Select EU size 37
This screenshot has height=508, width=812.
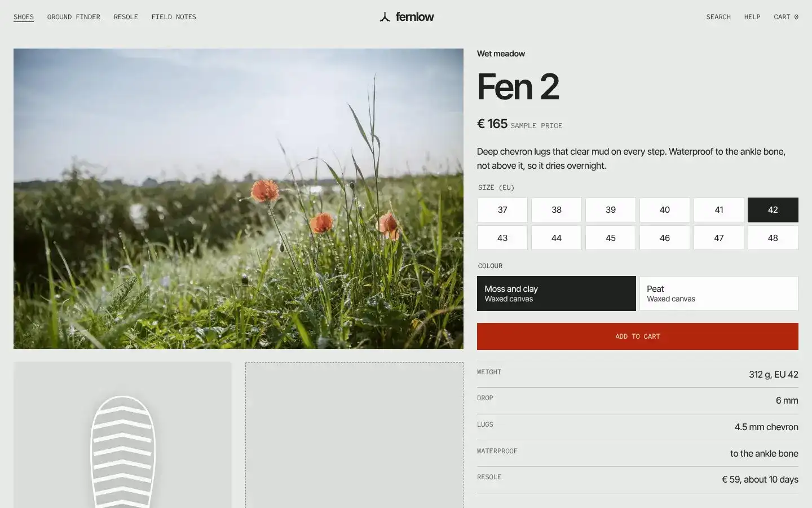(502, 210)
